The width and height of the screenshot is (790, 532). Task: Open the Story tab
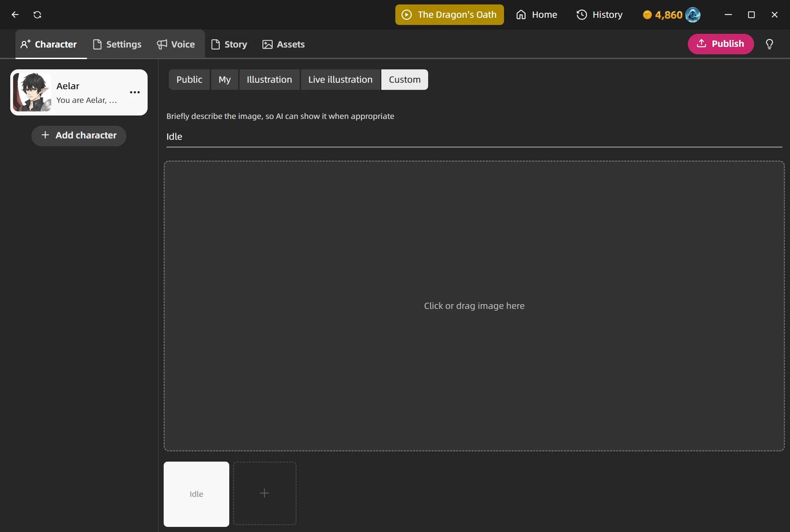tap(229, 44)
